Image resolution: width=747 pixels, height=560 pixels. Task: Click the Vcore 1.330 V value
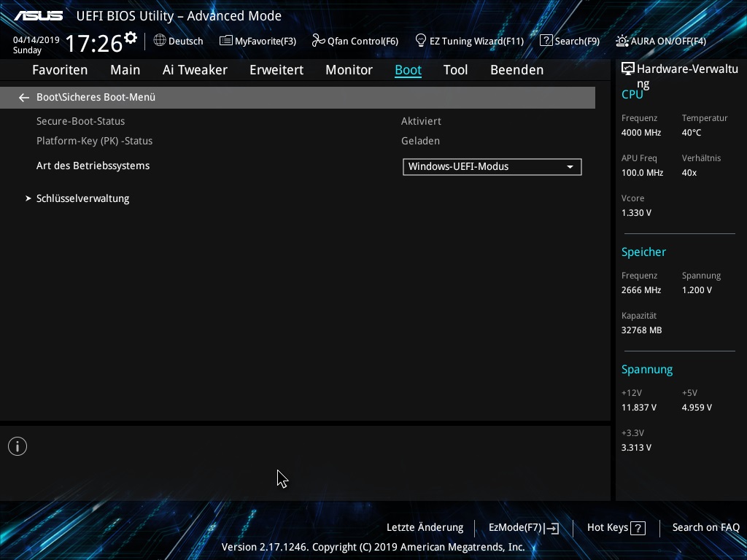click(636, 213)
